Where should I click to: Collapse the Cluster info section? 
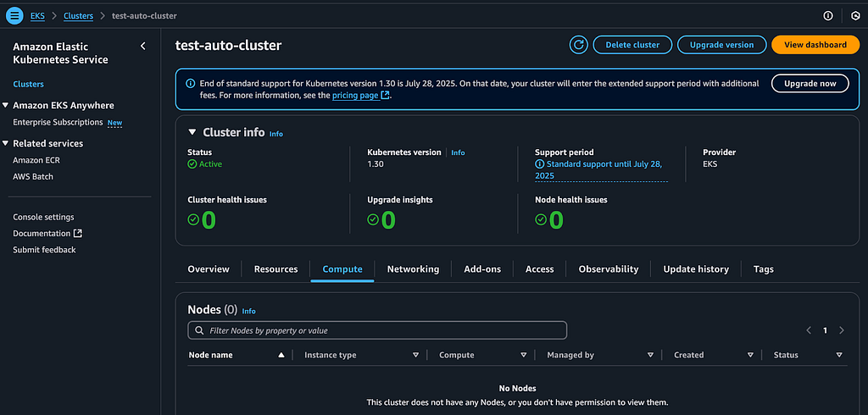[192, 132]
